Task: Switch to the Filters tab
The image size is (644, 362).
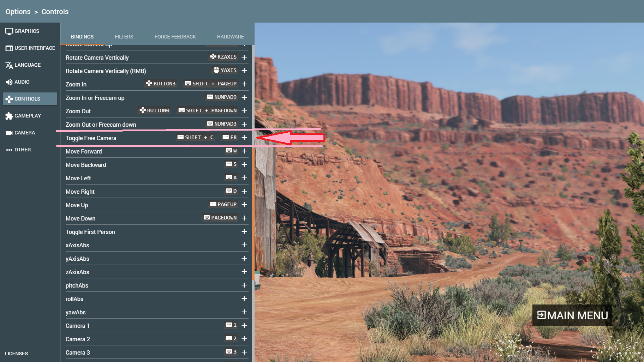Action: [124, 37]
